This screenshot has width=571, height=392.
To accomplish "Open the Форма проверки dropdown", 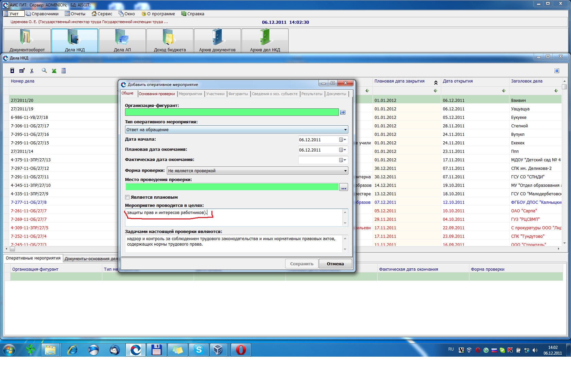I will point(345,171).
